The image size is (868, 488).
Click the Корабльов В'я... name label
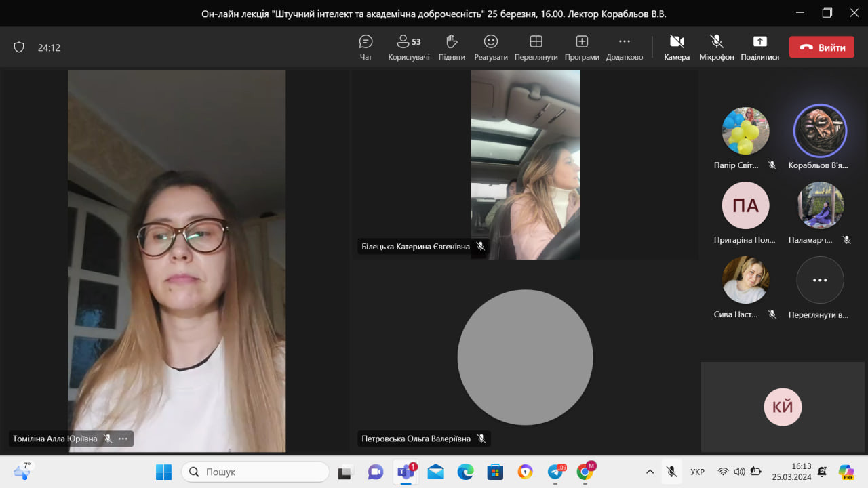818,165
